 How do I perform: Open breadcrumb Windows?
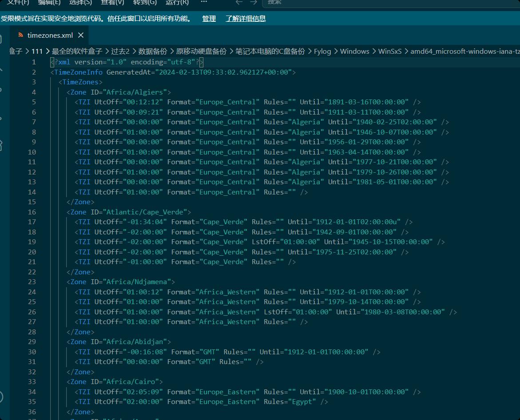354,52
